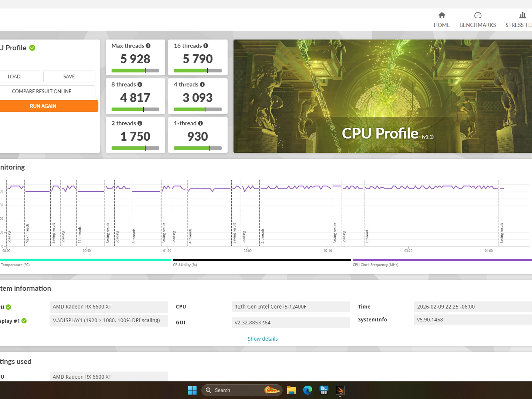
Task: Click the green check beside Display #1
Action: pyautogui.click(x=24, y=321)
